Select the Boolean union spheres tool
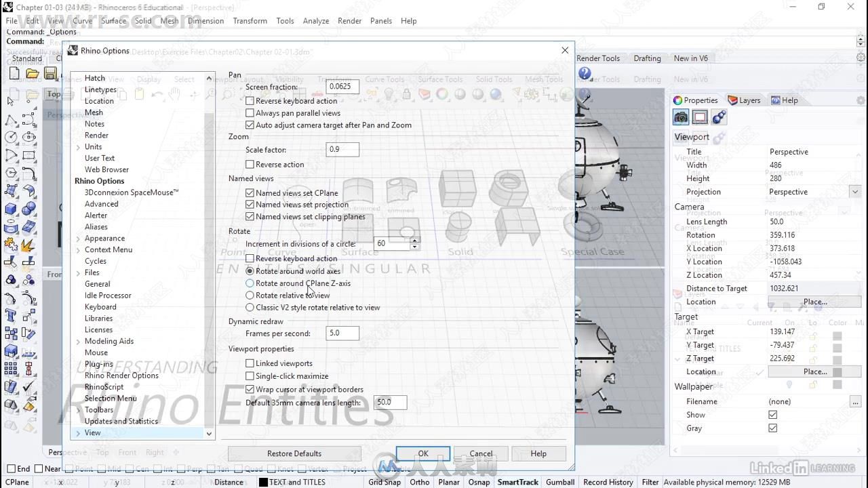Viewport: 868px width, 488px height. [28, 209]
